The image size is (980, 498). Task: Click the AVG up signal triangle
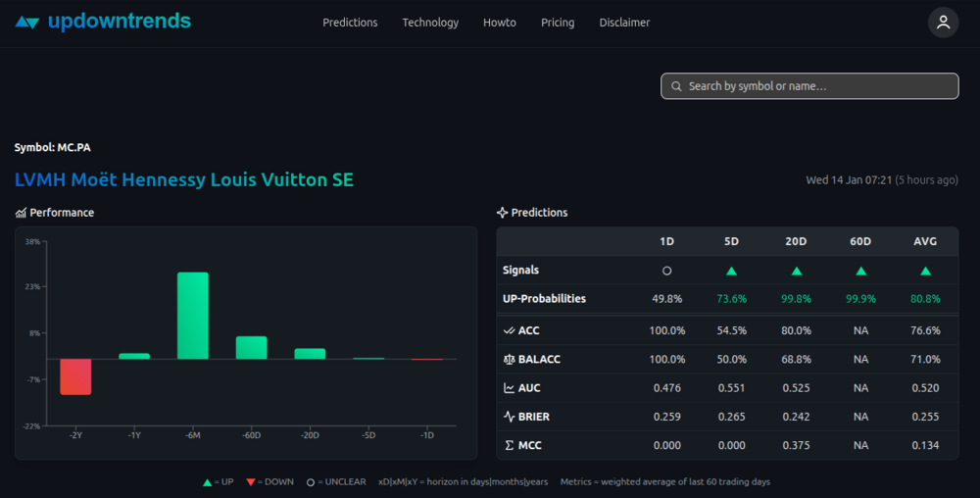pyautogui.click(x=926, y=271)
